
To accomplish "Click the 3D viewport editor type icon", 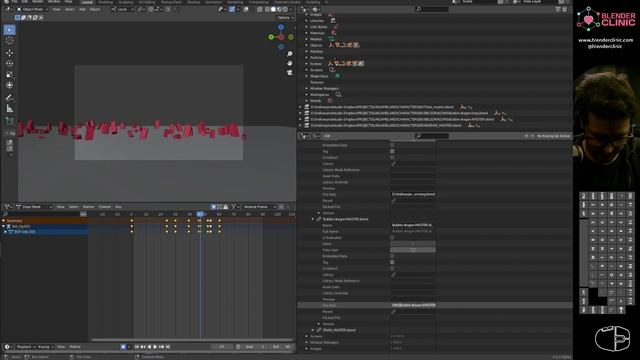I will click(x=8, y=9).
